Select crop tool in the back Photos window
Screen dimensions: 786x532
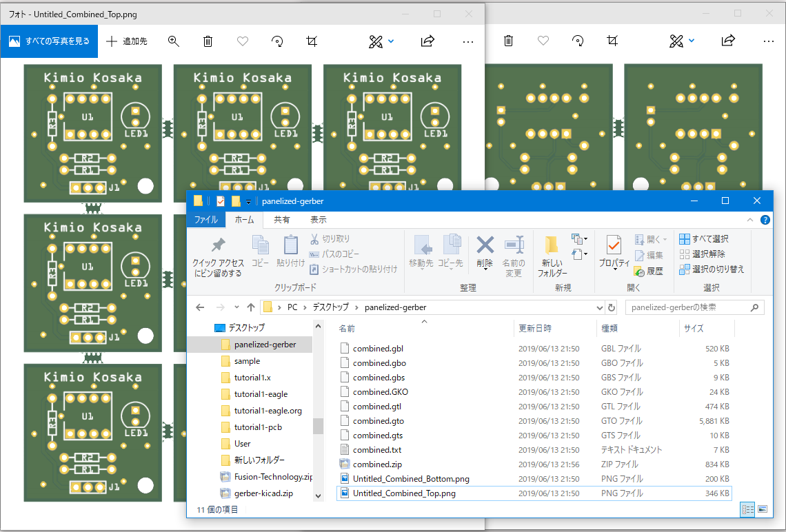tap(612, 41)
